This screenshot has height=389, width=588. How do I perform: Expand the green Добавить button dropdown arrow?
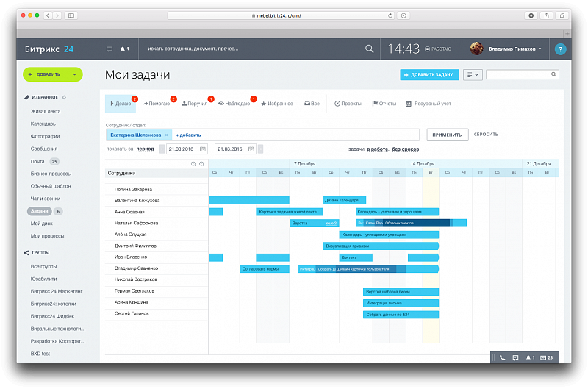[x=75, y=74]
